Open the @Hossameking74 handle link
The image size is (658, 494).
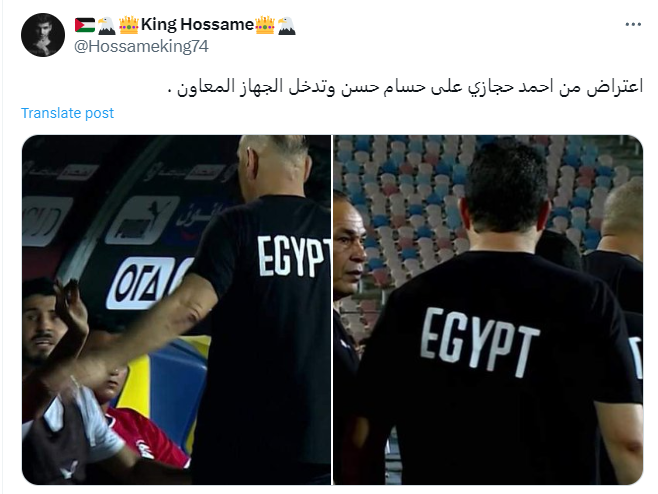141,46
